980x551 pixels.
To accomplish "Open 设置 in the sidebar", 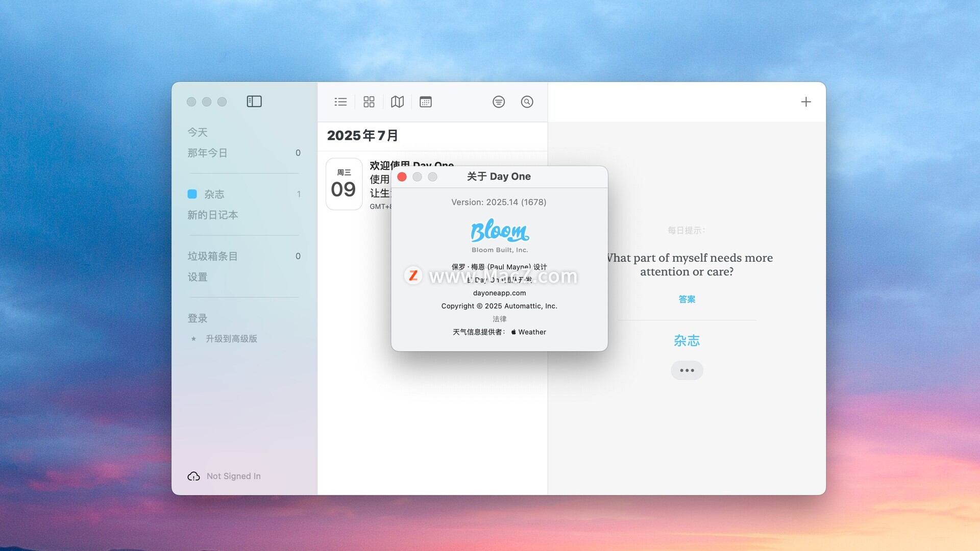I will coord(198,277).
